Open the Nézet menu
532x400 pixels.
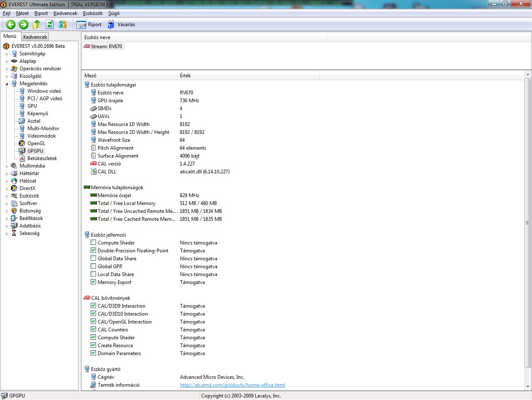(x=22, y=13)
